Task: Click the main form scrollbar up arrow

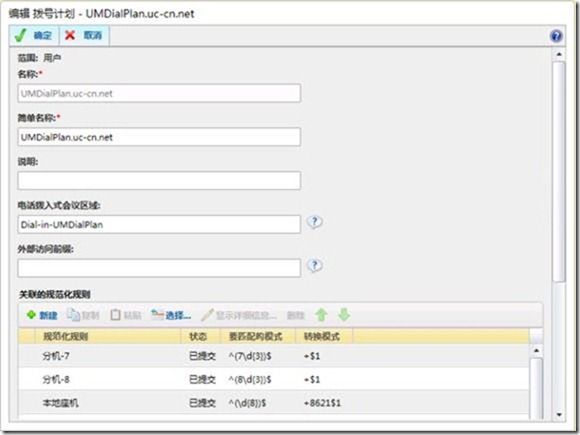Action: tap(559, 54)
